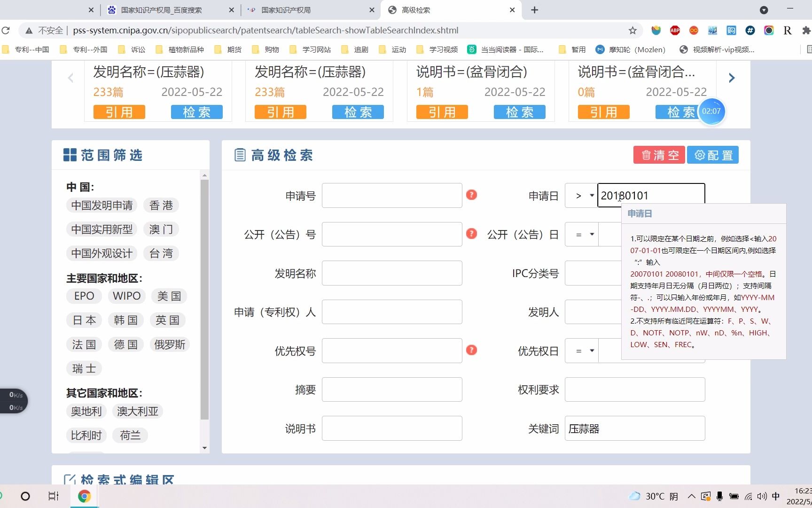Click the help icon next to 优先权号 field

471,350
